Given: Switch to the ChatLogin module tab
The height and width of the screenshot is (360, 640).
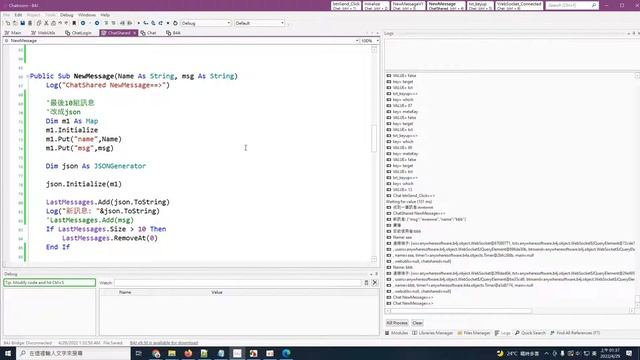Looking at the screenshot, I should pyautogui.click(x=79, y=33).
